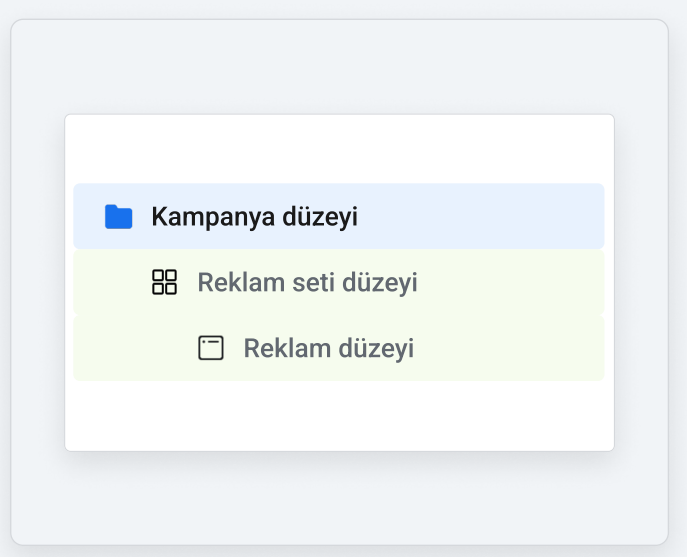Click the blue highlighted campaign row background
The height and width of the screenshot is (557, 687).
coord(482,216)
